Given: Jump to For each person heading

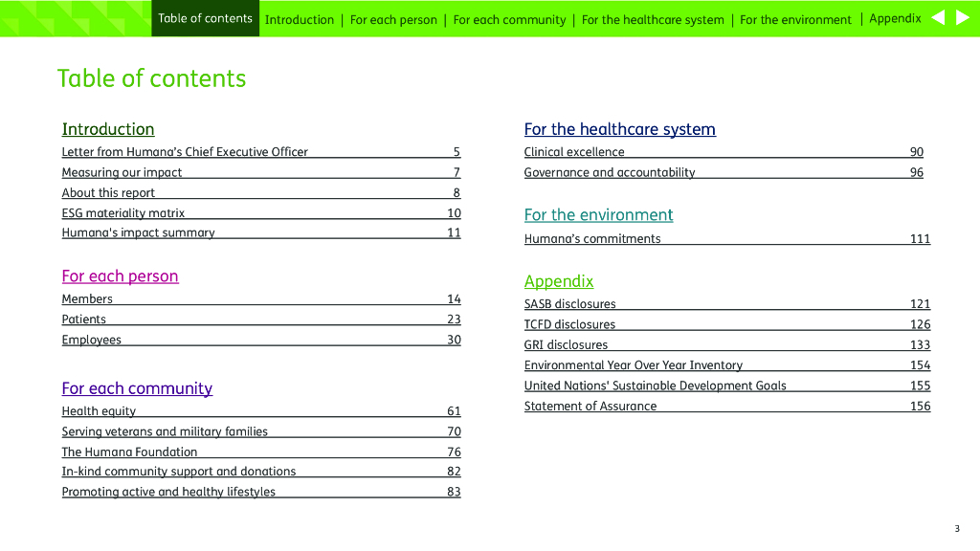Looking at the screenshot, I should tap(120, 276).
